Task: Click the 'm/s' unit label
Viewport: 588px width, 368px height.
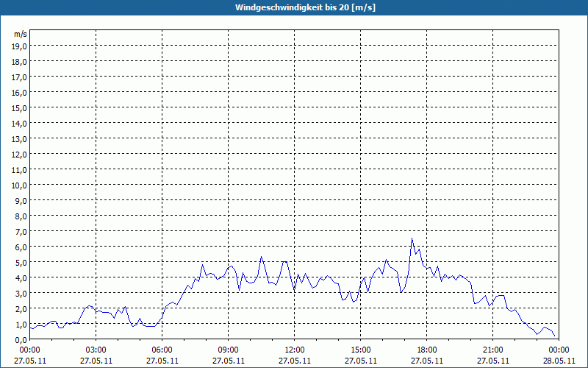Action: click(x=21, y=34)
